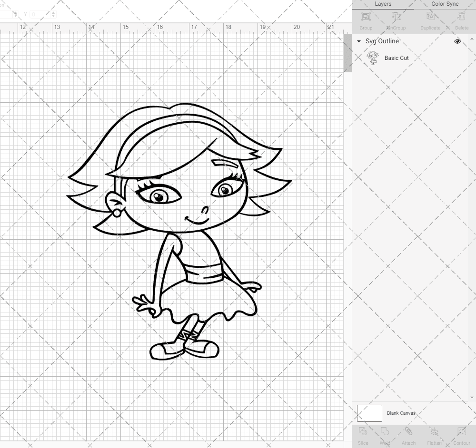Collapse the Svg Outline layer group
The width and height of the screenshot is (476, 448).
coord(358,41)
